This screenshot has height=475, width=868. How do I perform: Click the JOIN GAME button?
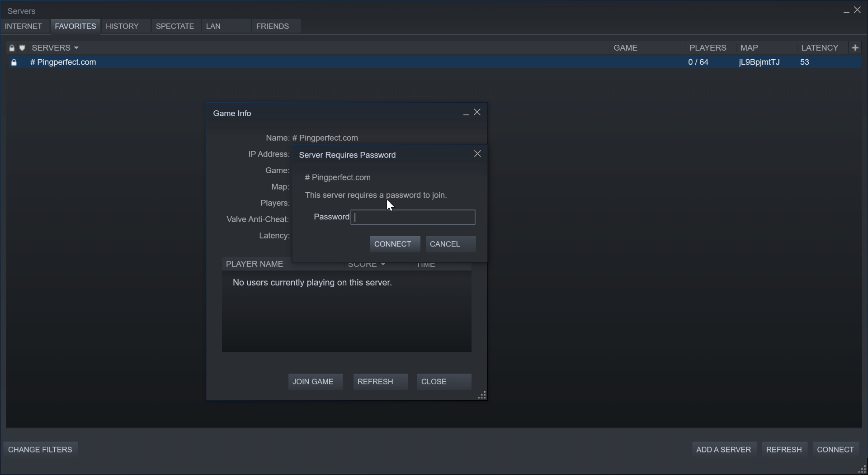coord(315,382)
